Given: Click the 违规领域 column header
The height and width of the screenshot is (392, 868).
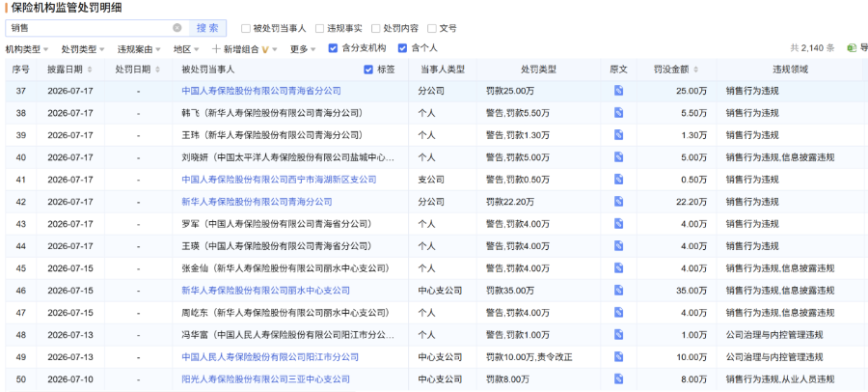Looking at the screenshot, I should [790, 70].
